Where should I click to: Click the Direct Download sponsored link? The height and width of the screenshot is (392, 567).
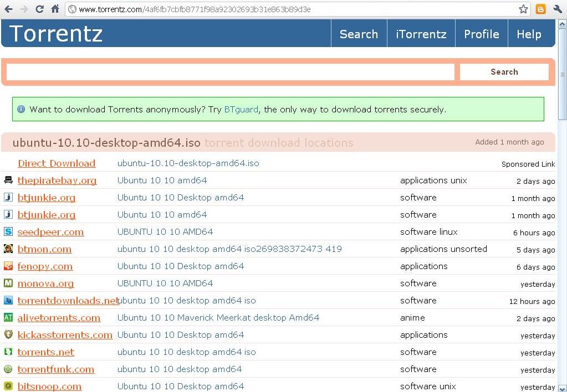57,163
